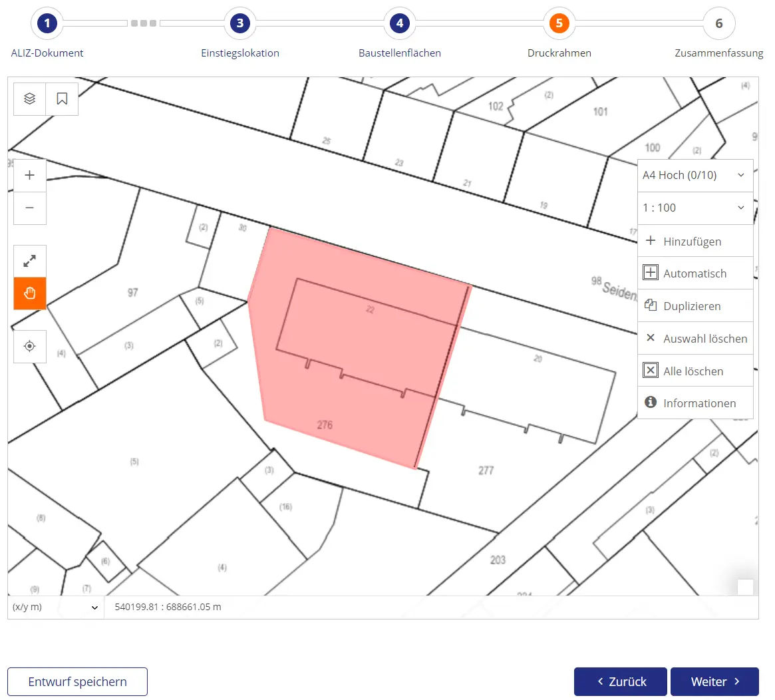Open the 1:100 scale dropdown
The width and height of the screenshot is (775, 700).
(695, 208)
